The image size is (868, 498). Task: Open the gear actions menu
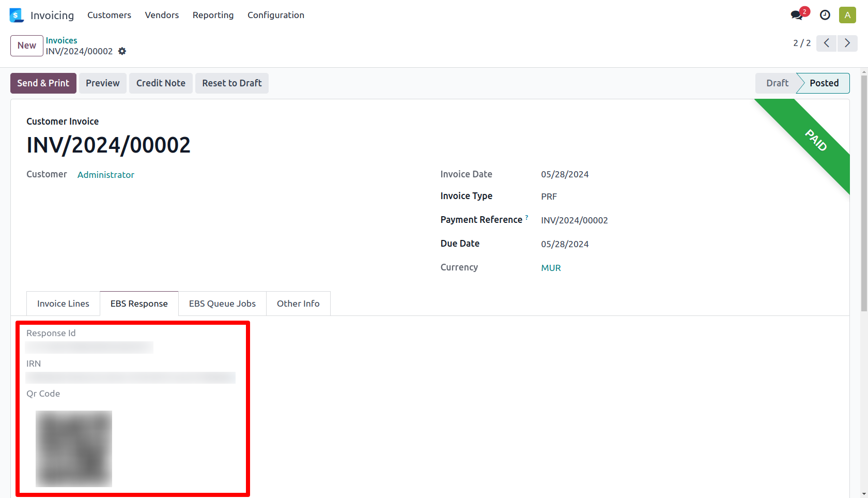122,51
